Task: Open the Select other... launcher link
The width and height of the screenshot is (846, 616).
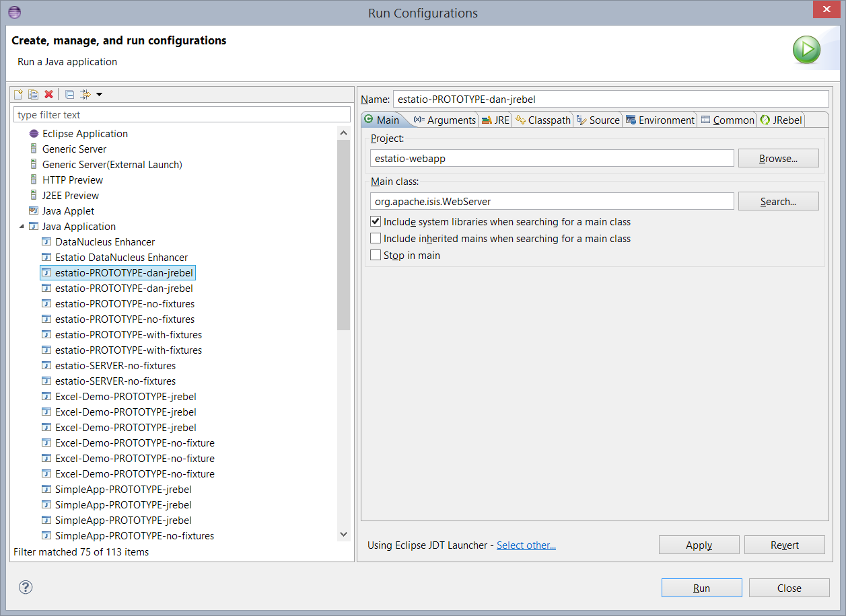Action: 526,545
